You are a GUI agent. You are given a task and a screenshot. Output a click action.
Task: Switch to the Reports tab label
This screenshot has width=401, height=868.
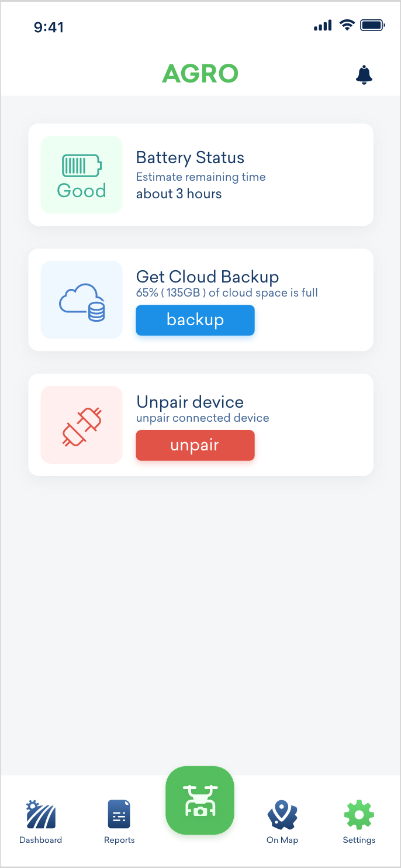pos(119,840)
